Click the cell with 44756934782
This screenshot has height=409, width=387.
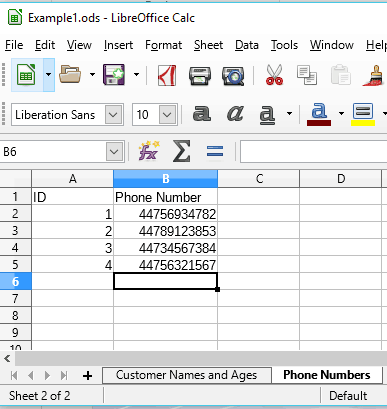click(166, 214)
